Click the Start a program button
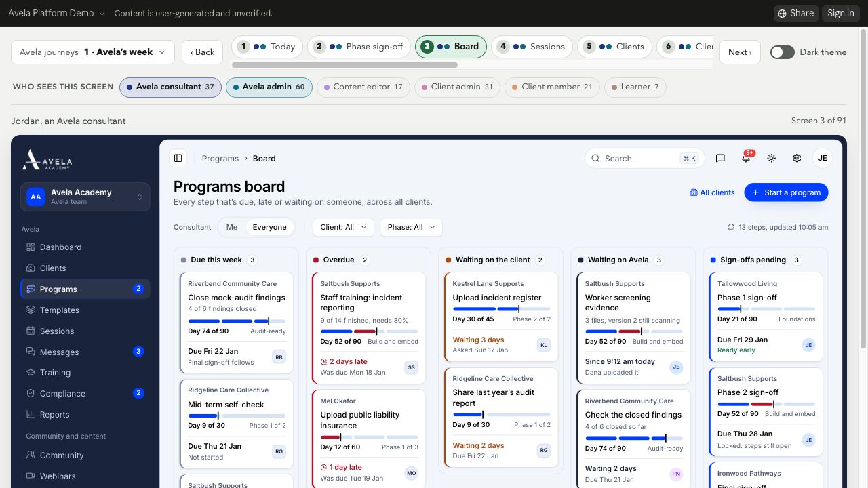The image size is (868, 488). (787, 192)
